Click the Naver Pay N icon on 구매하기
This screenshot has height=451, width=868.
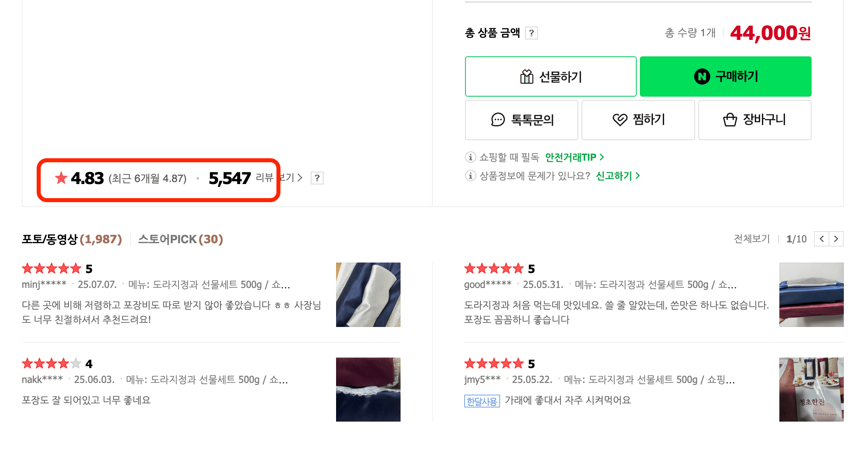click(x=702, y=77)
